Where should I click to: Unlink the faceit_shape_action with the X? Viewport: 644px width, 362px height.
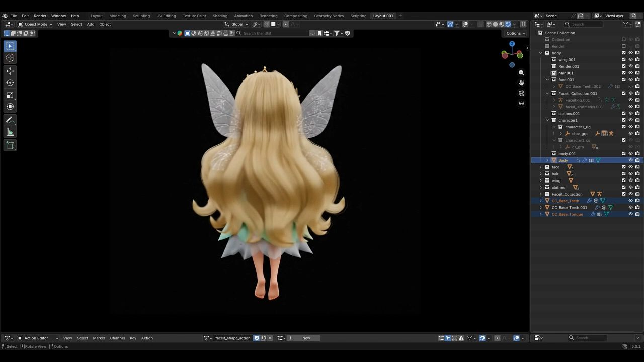(x=270, y=338)
